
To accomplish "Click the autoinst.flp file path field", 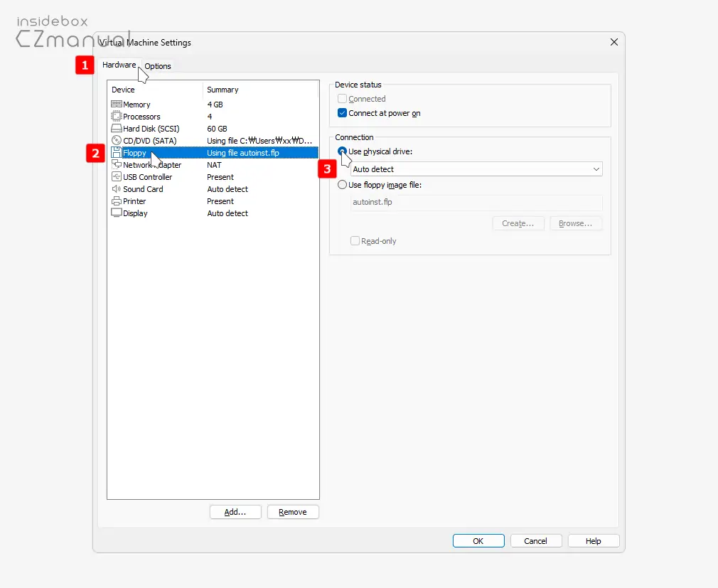I will tap(476, 202).
